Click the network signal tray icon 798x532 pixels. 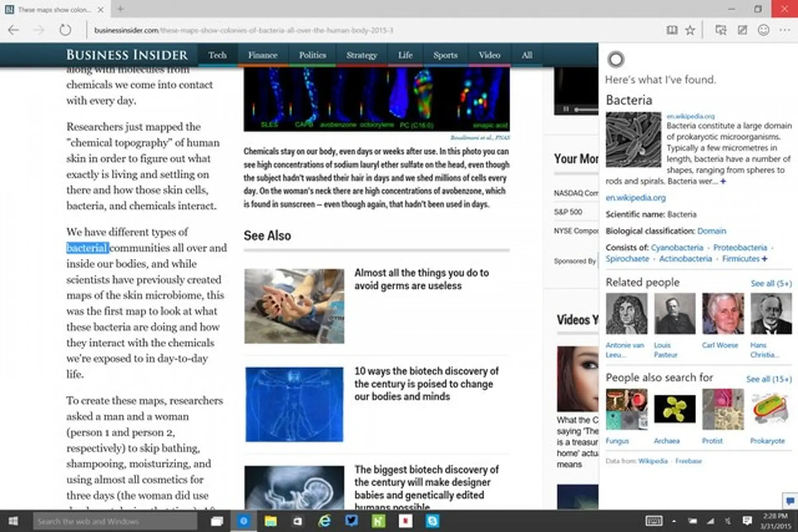pos(711,521)
